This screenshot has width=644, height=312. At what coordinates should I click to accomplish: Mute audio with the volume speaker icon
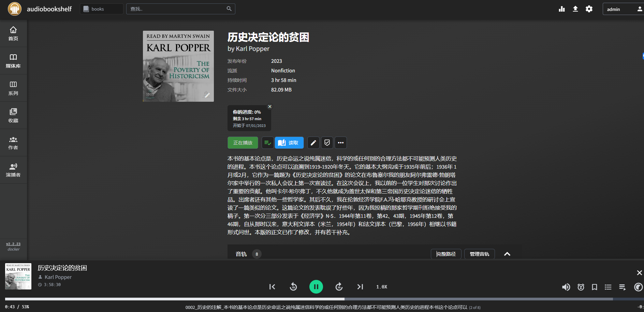click(566, 287)
